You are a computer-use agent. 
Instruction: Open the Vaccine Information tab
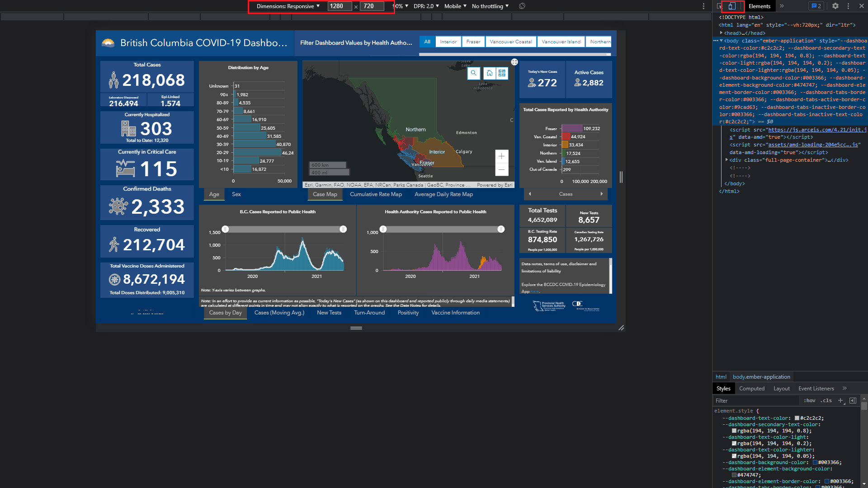[x=455, y=313]
